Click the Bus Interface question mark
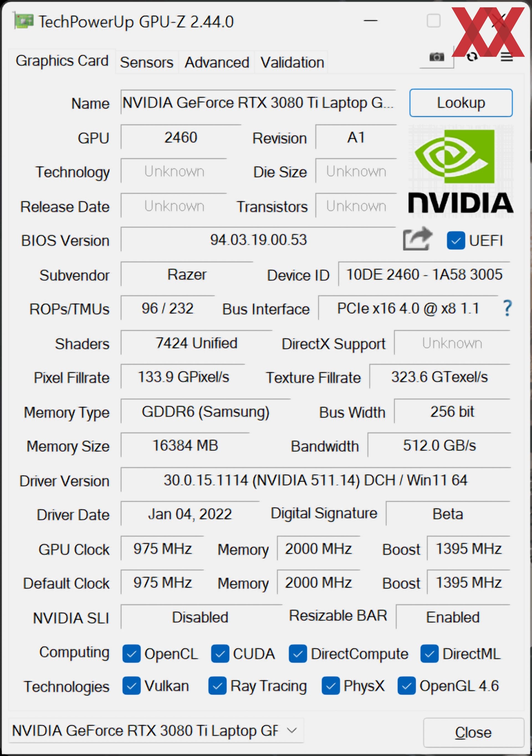This screenshot has width=532, height=756. [507, 308]
